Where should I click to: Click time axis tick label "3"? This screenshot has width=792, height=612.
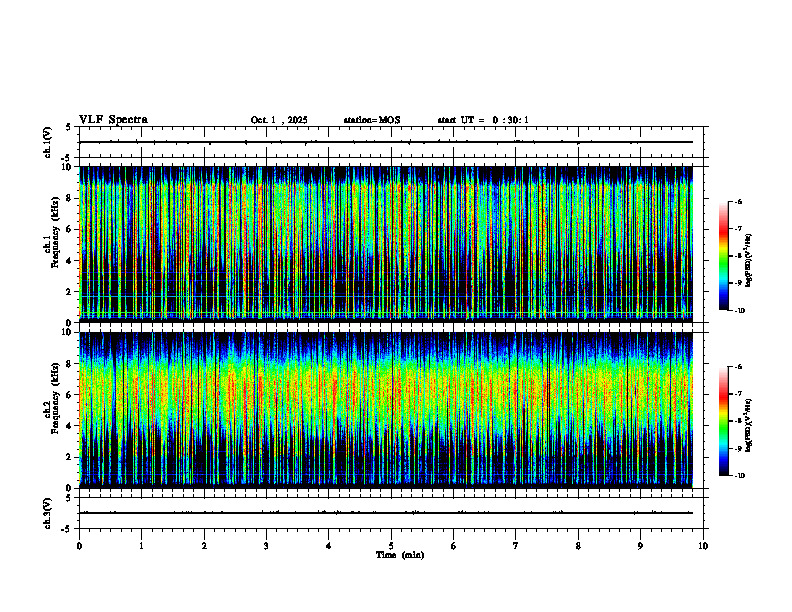266,546
